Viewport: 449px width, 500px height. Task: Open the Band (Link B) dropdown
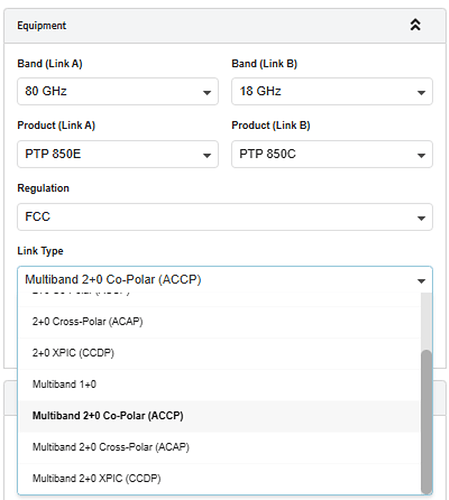click(332, 91)
